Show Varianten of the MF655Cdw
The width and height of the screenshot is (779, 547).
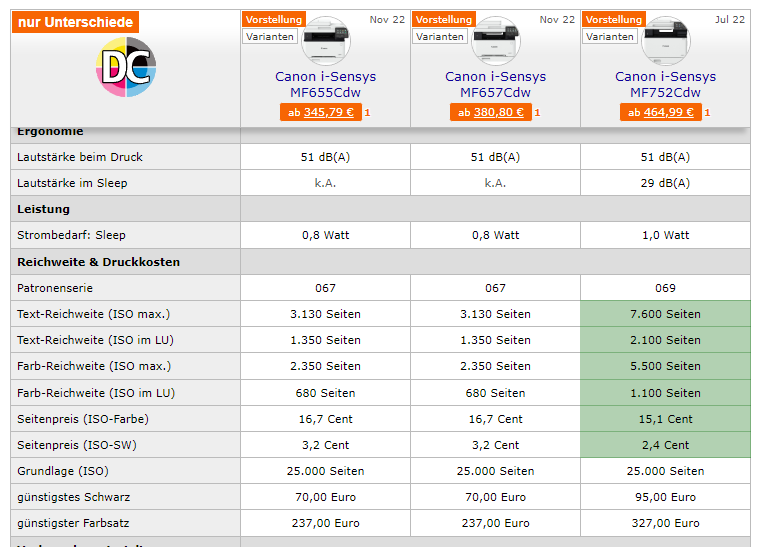coord(270,36)
